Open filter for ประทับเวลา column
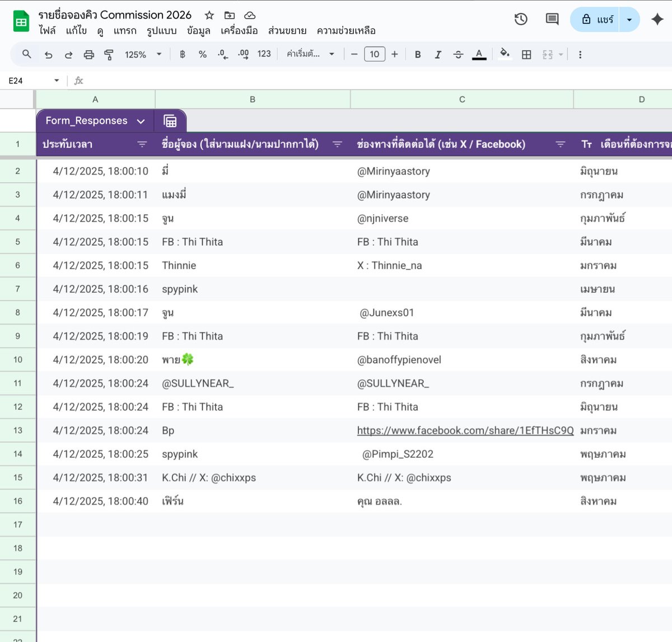Screen dimensions: 672x642 pos(142,144)
